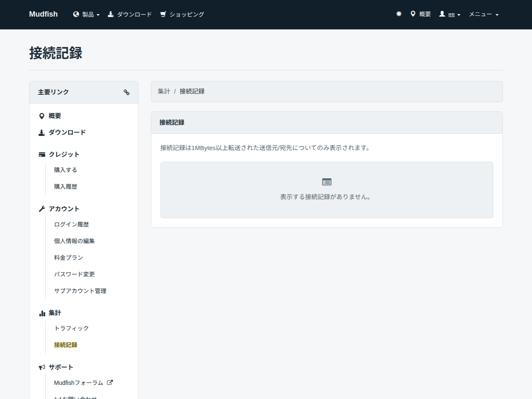Open the Mudfishフォーラム link
This screenshot has height=399, width=532.
79,383
